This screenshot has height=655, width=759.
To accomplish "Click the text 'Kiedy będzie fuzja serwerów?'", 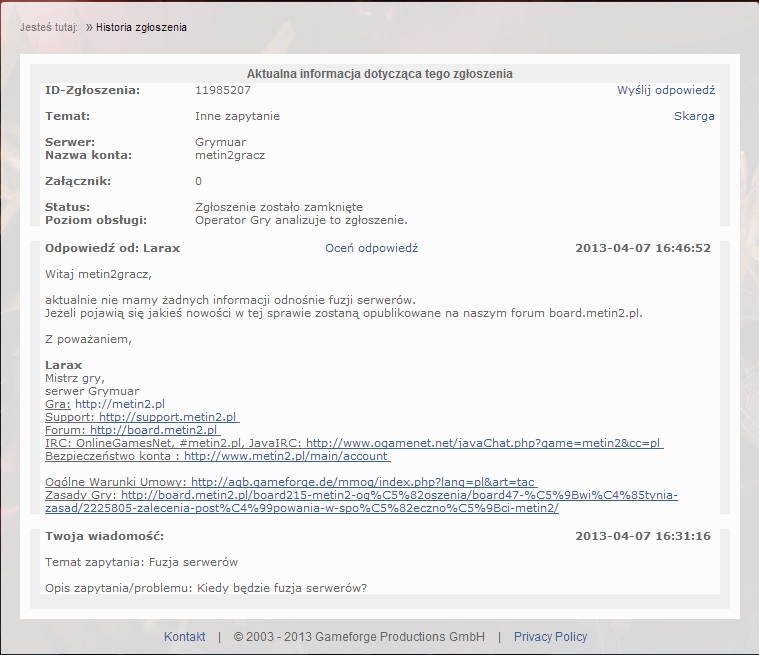I will click(x=282, y=589).
